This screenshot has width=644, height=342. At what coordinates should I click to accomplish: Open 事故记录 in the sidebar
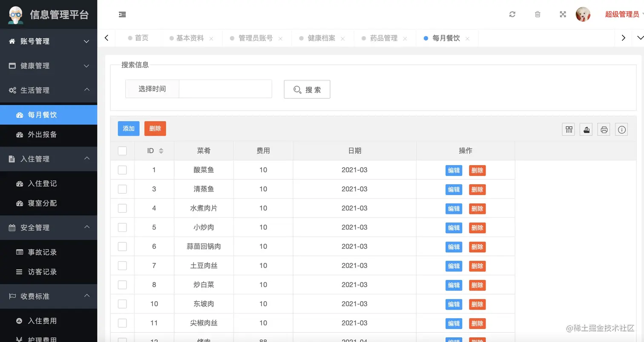(x=49, y=252)
